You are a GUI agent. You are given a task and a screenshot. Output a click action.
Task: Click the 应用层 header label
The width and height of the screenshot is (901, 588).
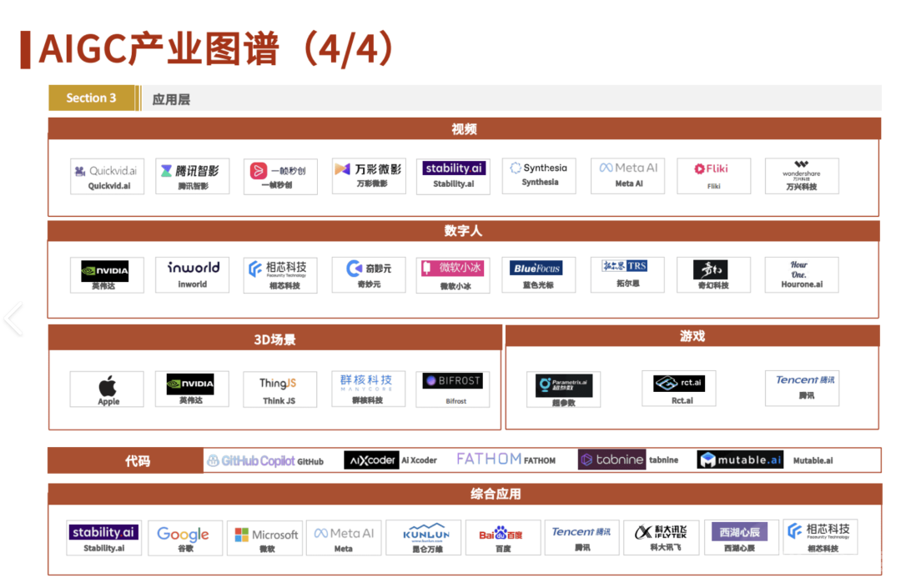tap(171, 99)
